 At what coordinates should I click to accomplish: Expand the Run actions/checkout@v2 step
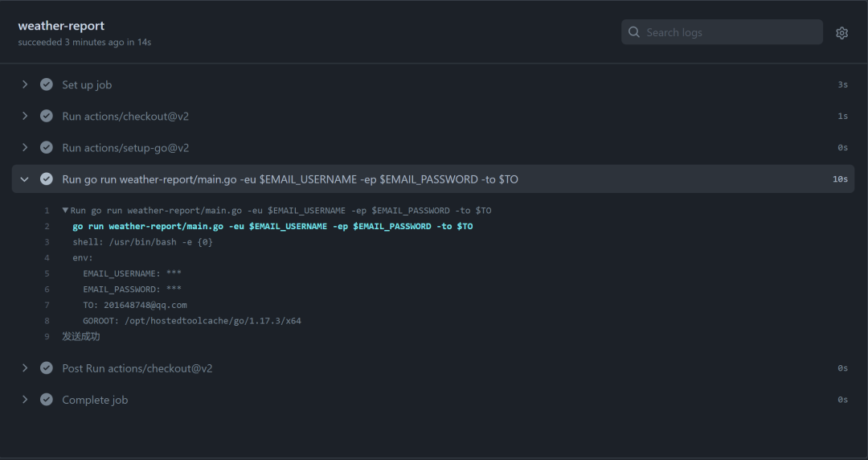point(25,116)
